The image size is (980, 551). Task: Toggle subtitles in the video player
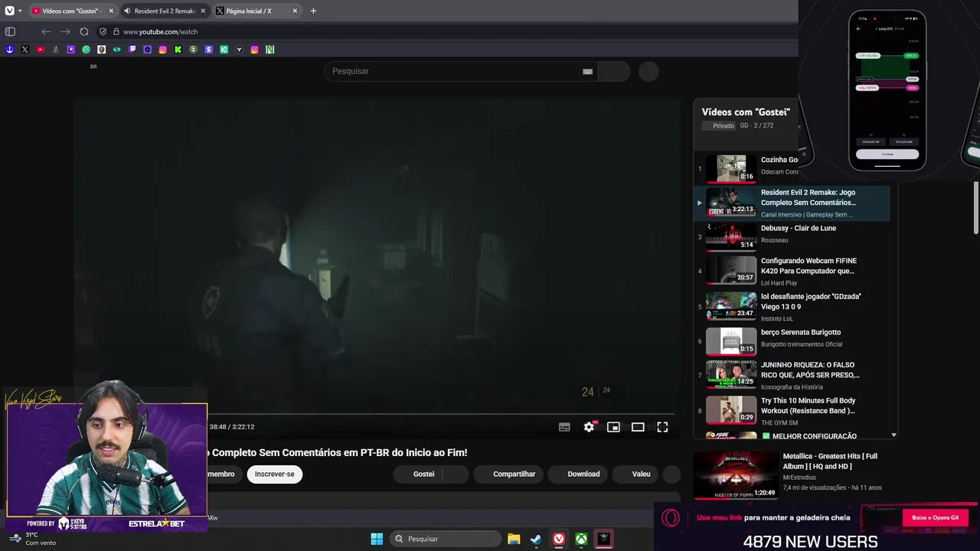coord(564,427)
